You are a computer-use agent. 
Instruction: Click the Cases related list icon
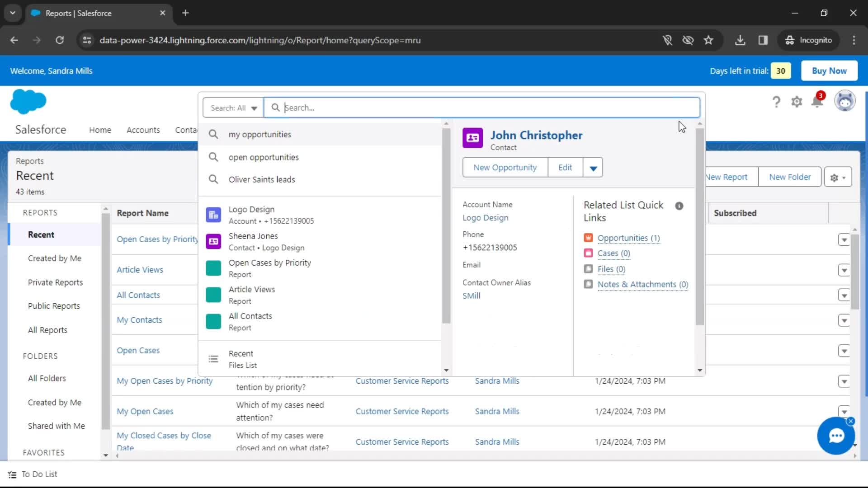(588, 253)
